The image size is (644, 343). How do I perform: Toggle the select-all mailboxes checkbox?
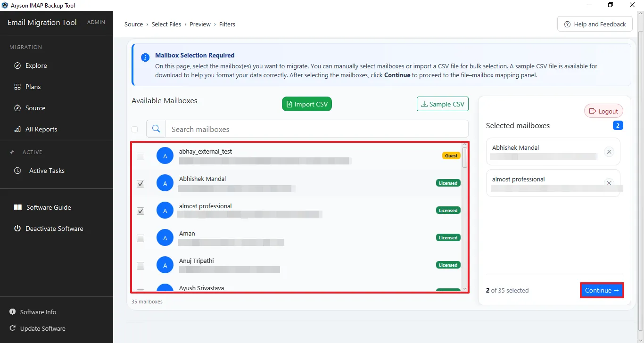135,129
